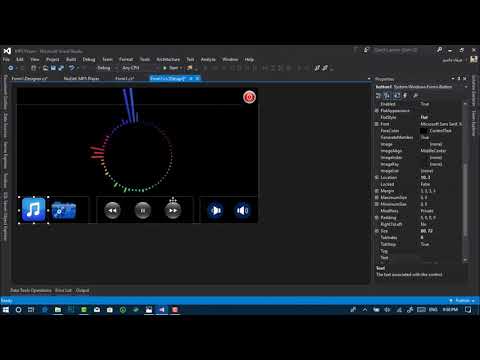Switch to the Form1.Designer.cs tab
480x360 pixels.
30,78
